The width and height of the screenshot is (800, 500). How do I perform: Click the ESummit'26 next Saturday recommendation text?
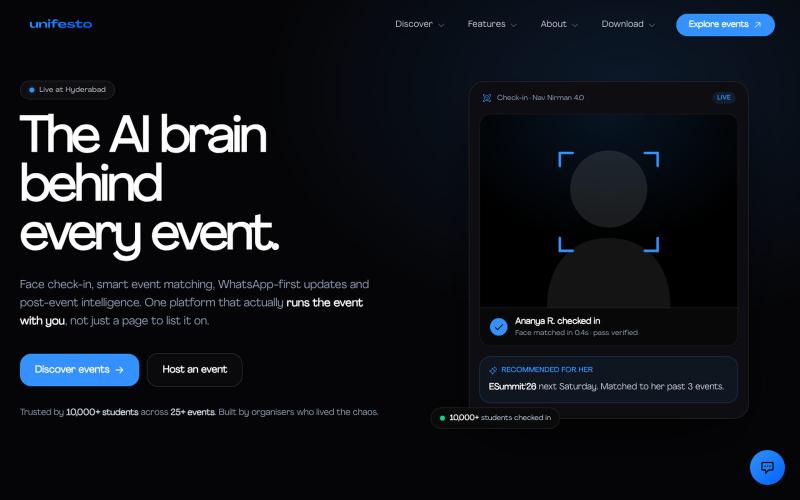(606, 387)
